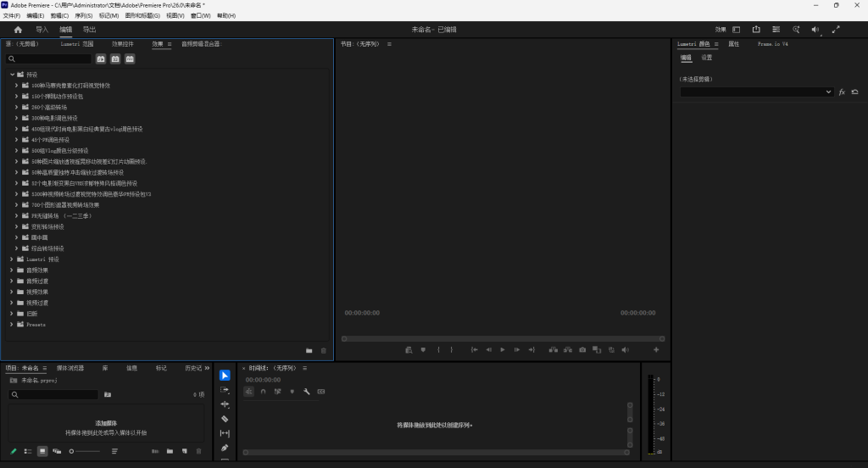Viewport: 868px width, 468px height.
Task: Go to Out point in Program monitor
Action: pos(531,349)
